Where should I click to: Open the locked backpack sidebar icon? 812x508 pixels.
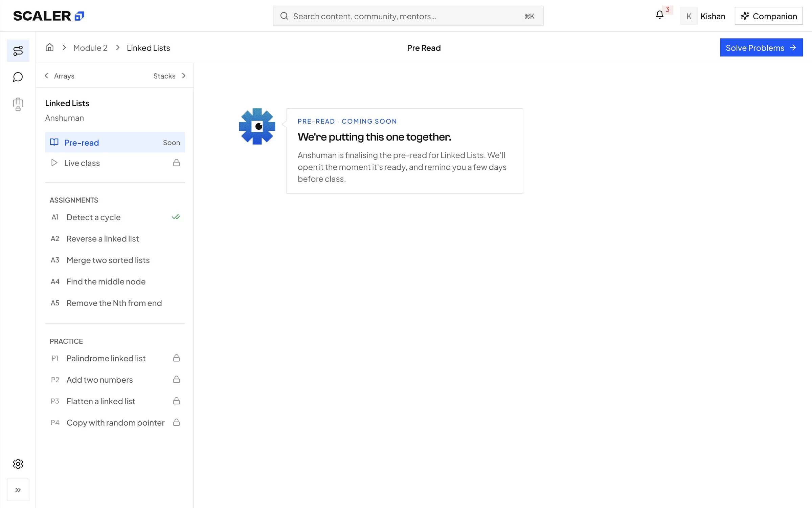(x=18, y=104)
